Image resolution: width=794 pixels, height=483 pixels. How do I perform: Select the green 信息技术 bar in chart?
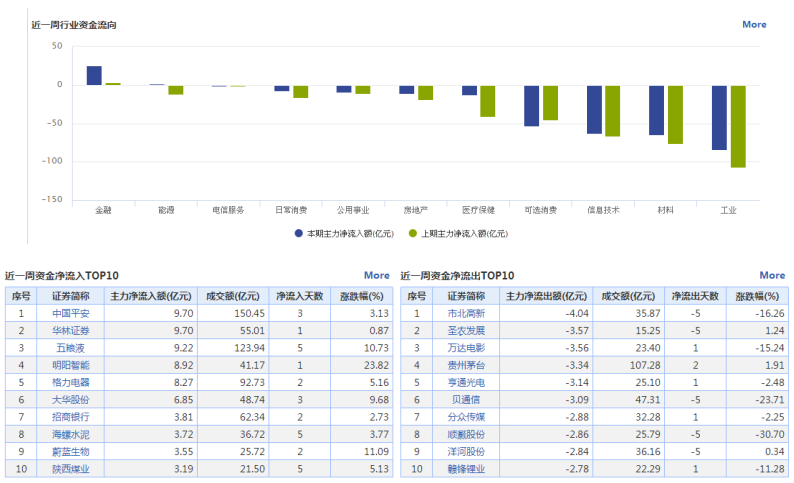(x=613, y=111)
